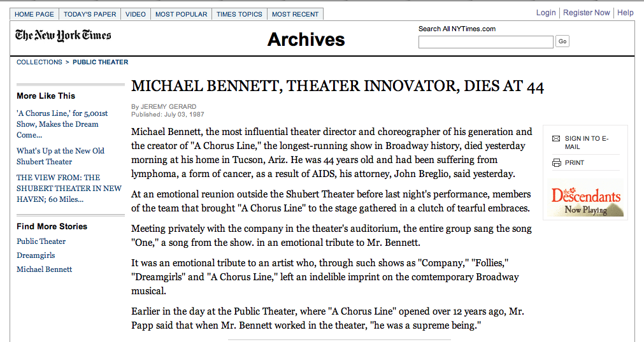Find more stories about Dreamgirls

tap(34, 255)
